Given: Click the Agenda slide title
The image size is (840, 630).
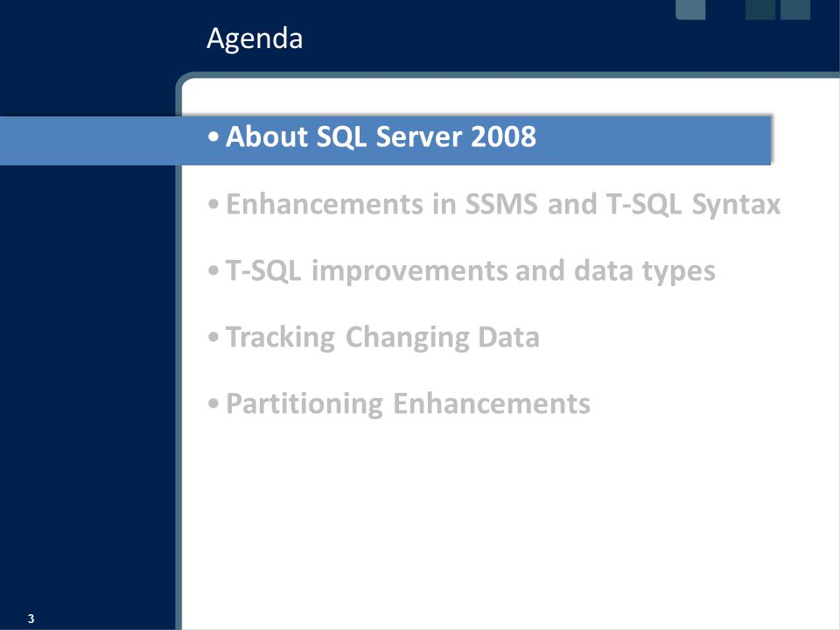Looking at the screenshot, I should tap(255, 38).
